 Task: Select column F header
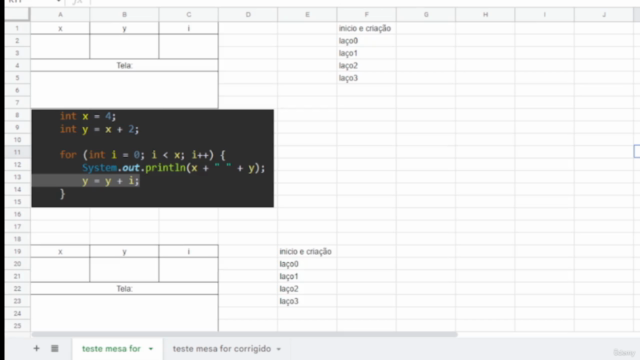click(x=367, y=15)
